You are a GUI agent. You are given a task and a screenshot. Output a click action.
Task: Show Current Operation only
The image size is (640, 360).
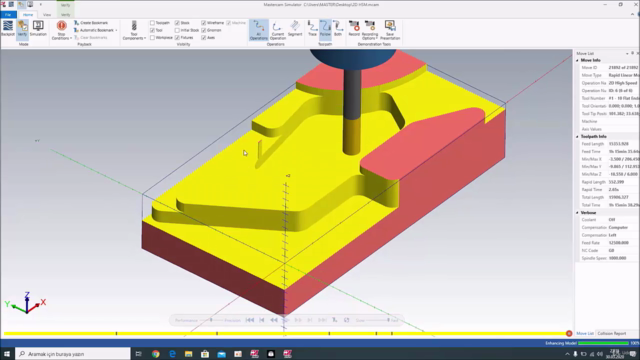pos(278,30)
